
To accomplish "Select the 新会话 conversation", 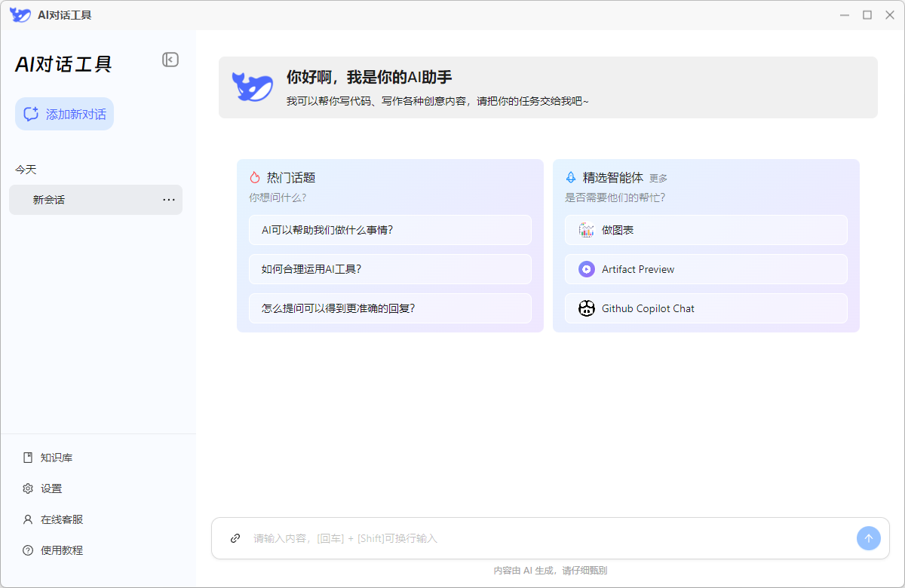I will point(96,200).
